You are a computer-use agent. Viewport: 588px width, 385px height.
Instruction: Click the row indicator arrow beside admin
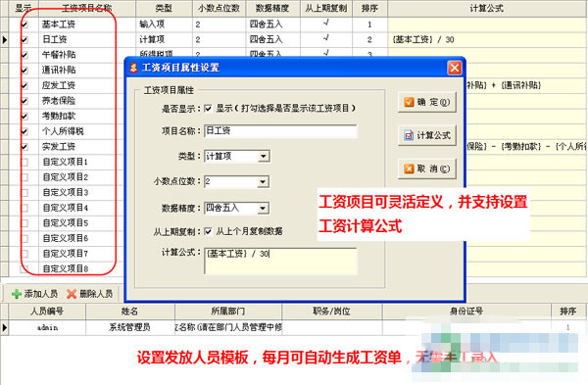pyautogui.click(x=5, y=327)
